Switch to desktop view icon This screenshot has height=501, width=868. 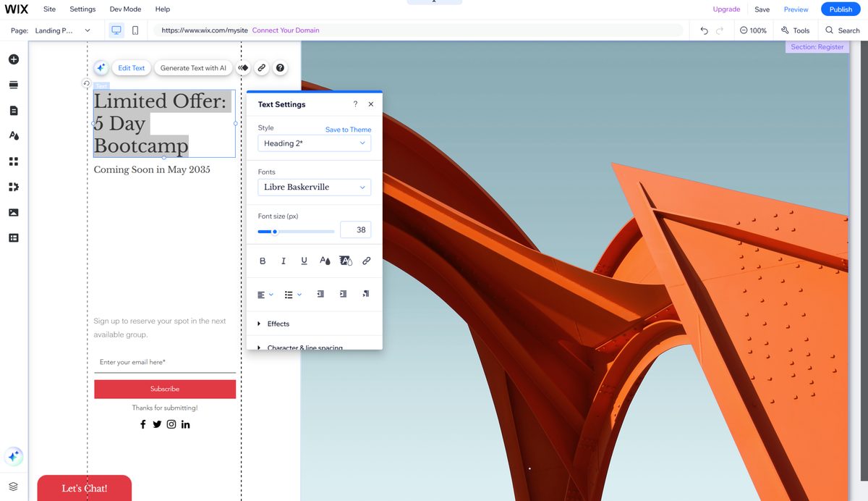click(x=116, y=30)
